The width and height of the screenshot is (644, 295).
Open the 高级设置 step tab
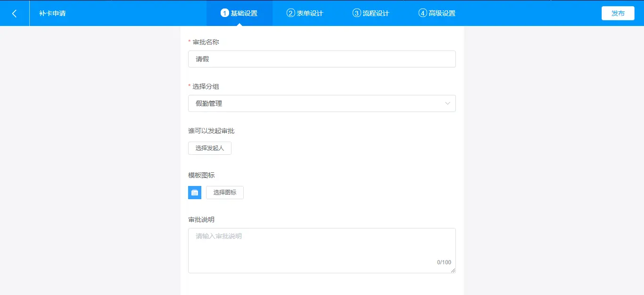(x=437, y=13)
